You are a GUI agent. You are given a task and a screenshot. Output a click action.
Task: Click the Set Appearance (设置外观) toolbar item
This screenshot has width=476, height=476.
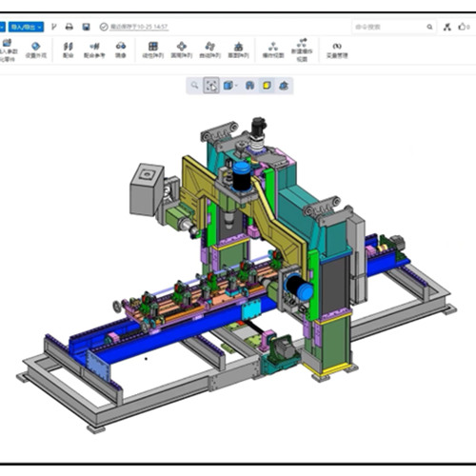click(x=36, y=50)
